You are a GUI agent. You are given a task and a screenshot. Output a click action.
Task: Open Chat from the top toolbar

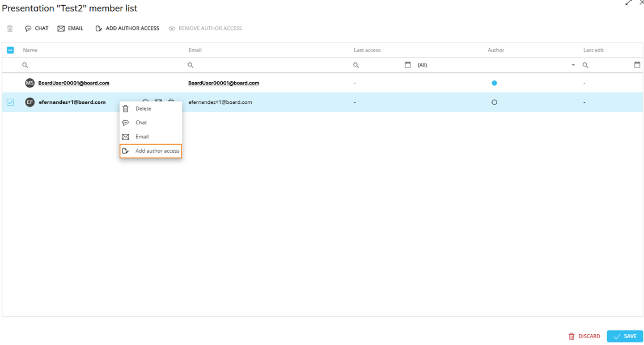[x=36, y=28]
